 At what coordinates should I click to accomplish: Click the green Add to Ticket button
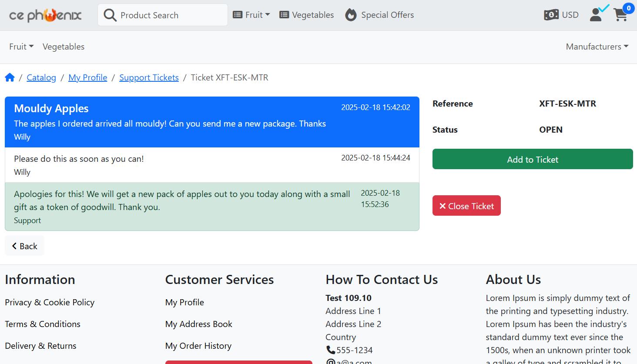pyautogui.click(x=533, y=159)
